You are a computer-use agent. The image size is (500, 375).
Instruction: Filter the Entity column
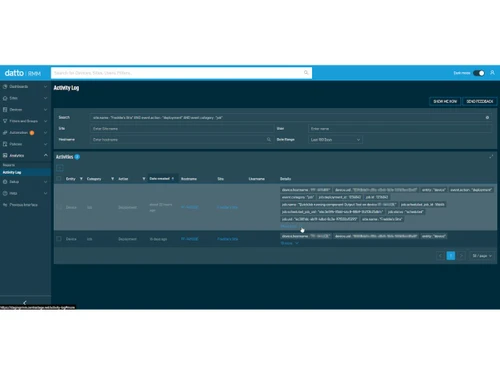click(81, 179)
